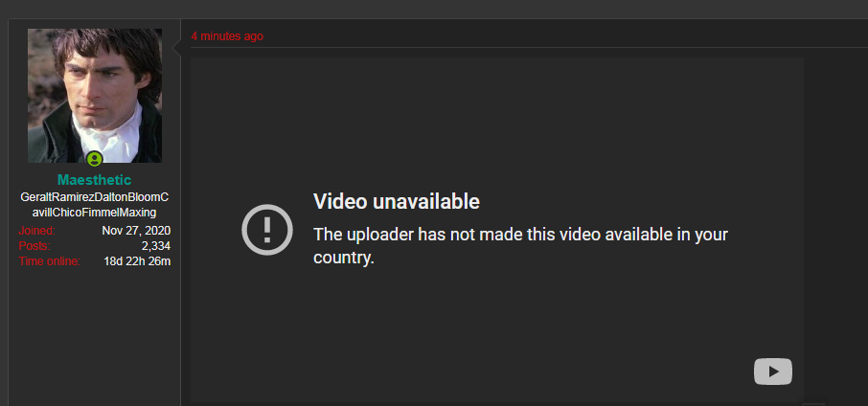Click the 'Time online:' label

tap(49, 261)
